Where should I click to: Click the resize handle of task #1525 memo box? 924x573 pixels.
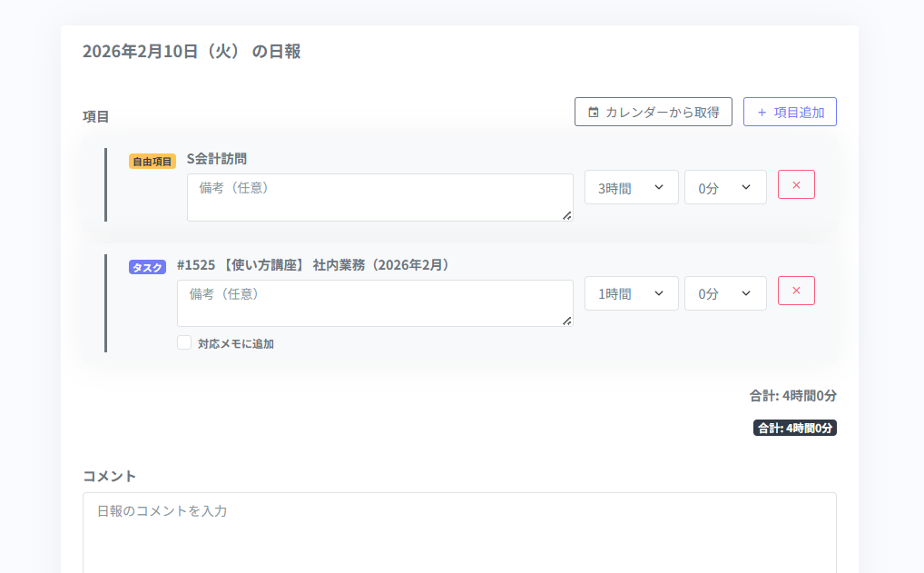coord(566,321)
